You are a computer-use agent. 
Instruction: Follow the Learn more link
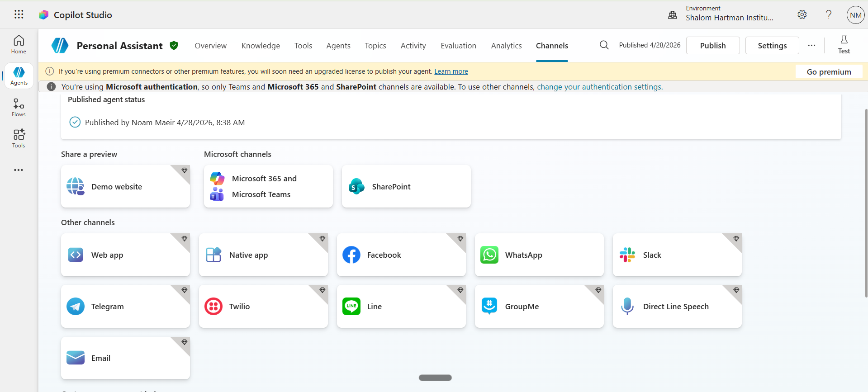451,71
